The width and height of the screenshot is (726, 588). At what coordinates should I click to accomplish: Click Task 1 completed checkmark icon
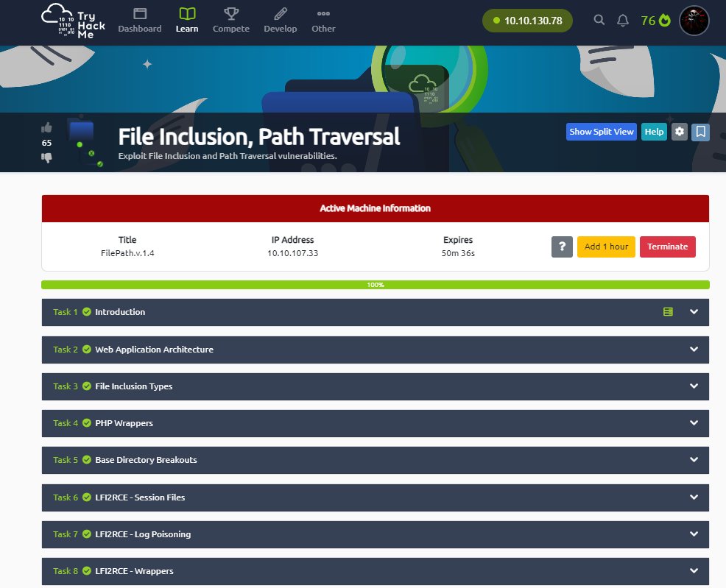(87, 312)
